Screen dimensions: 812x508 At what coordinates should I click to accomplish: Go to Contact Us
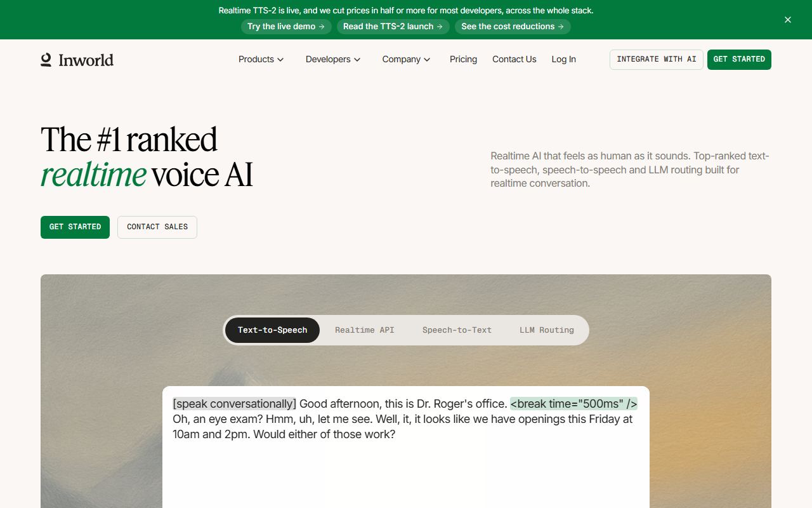click(514, 59)
